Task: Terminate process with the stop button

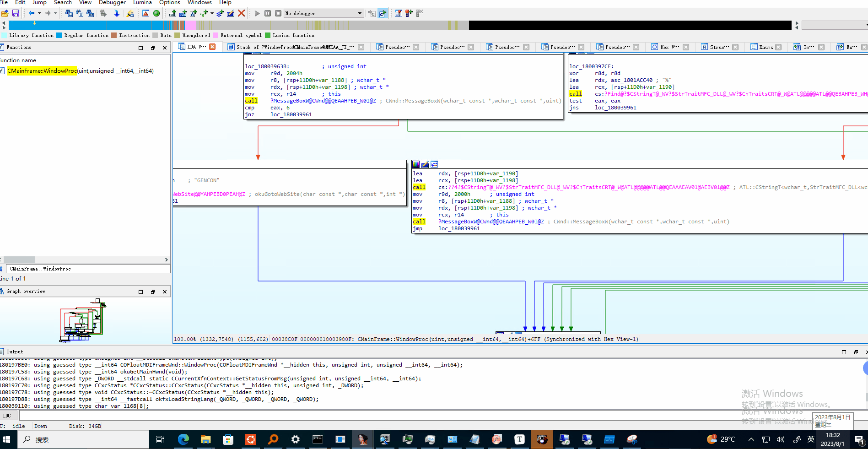Action: coord(278,13)
